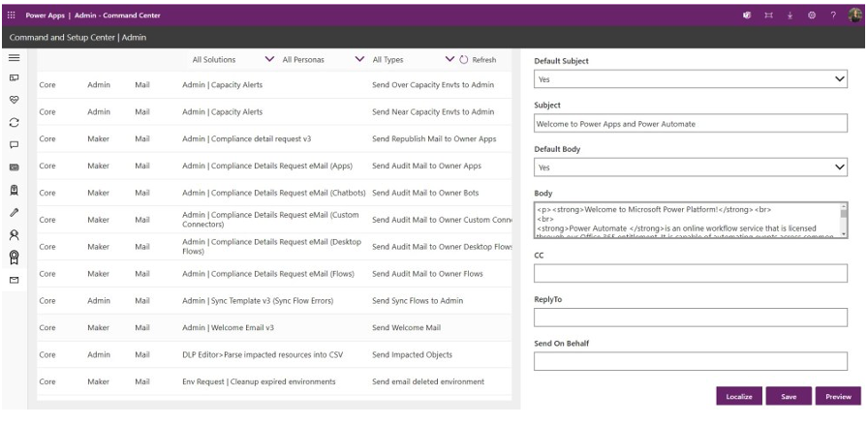Click the Preview button
Screen dimensions: 868x425
point(837,396)
